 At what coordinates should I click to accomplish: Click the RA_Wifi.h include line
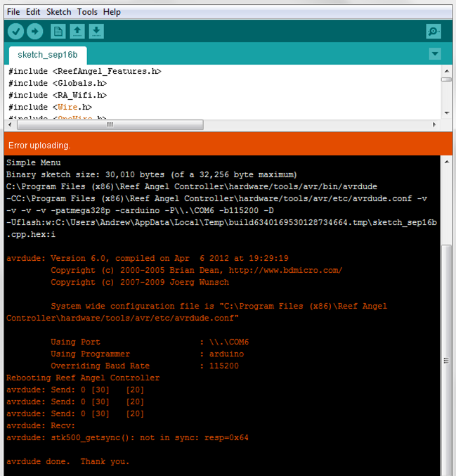[x=58, y=95]
